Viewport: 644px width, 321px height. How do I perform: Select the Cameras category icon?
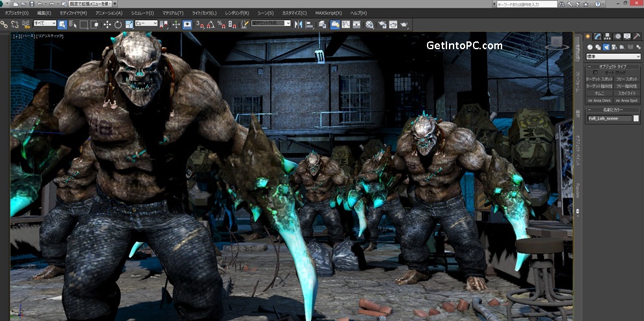tap(614, 48)
